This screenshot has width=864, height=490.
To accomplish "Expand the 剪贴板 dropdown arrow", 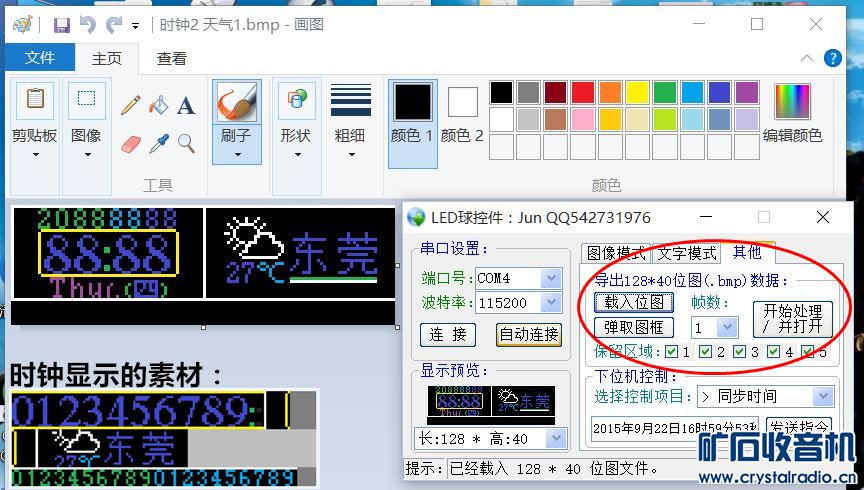I will (x=35, y=155).
